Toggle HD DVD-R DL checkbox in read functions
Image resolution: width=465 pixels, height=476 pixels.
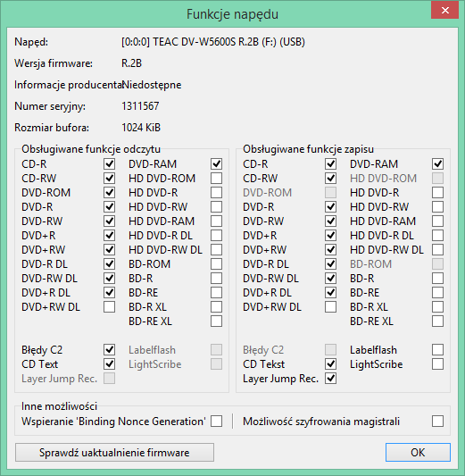click(216, 235)
